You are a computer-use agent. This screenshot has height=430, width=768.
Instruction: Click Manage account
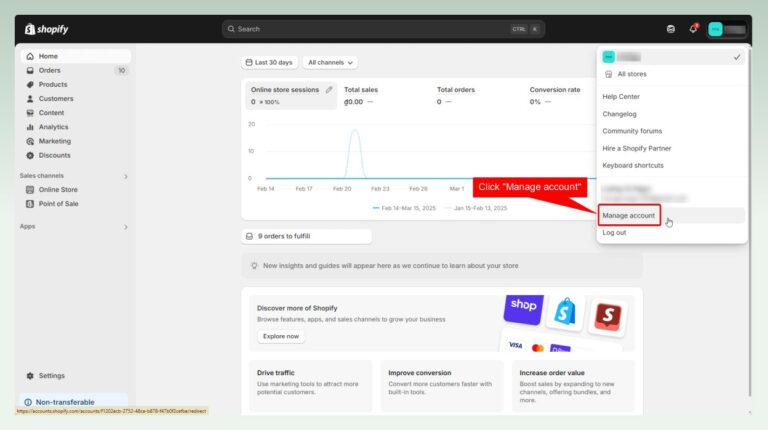click(629, 215)
